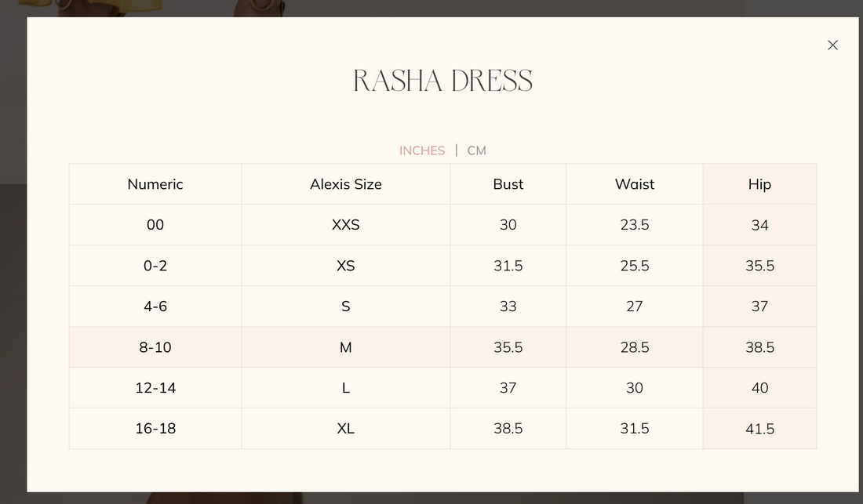Click hip value 41.5 for size XL
The width and height of the screenshot is (863, 504).
pyautogui.click(x=759, y=428)
